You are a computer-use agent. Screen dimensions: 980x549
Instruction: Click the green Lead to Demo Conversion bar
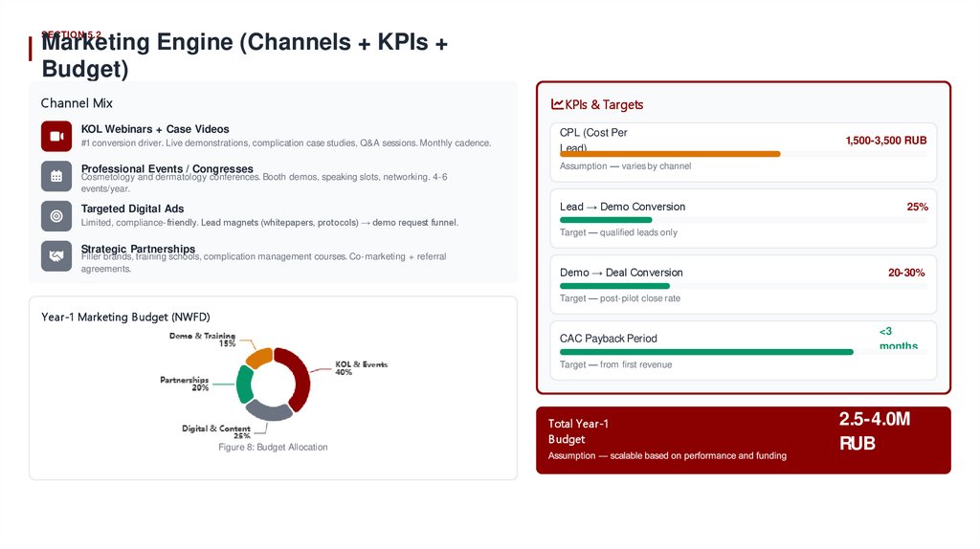click(605, 220)
